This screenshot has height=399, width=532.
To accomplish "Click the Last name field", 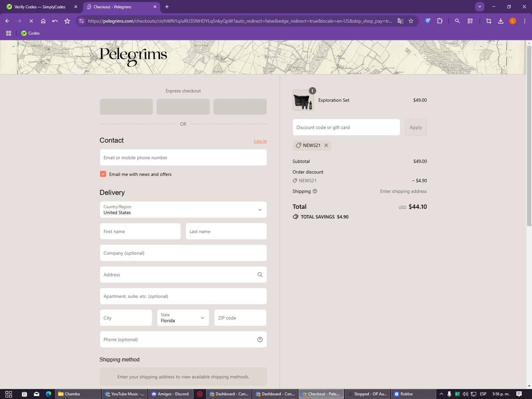I will [226, 231].
